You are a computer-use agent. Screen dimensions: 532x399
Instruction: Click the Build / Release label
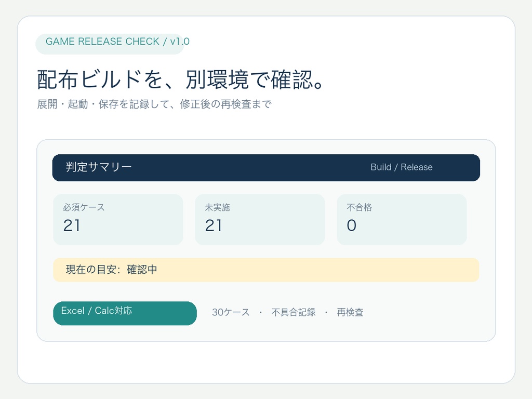(402, 167)
